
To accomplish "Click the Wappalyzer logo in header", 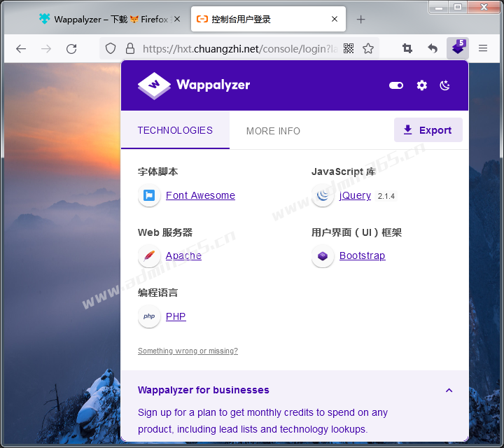I will [194, 85].
